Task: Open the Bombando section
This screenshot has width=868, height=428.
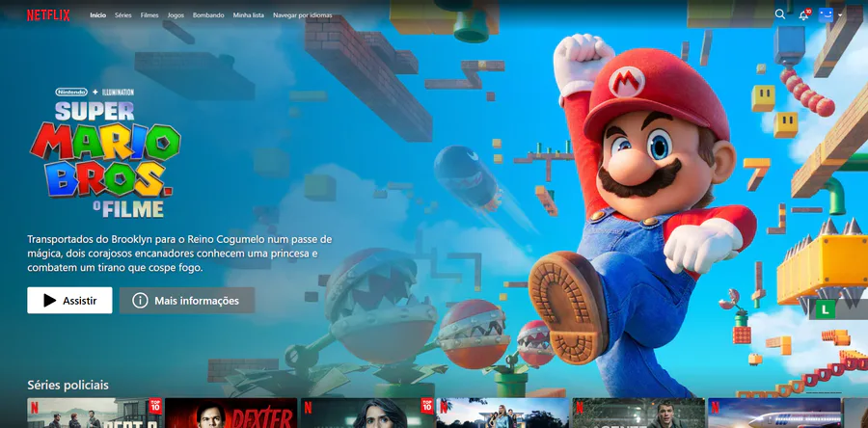Action: 208,15
